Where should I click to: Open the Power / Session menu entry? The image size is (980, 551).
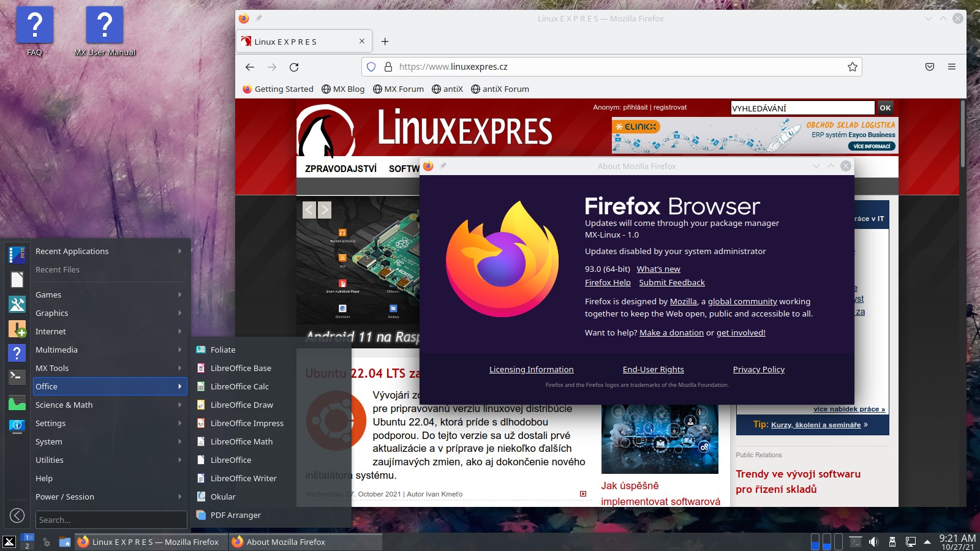(110, 497)
